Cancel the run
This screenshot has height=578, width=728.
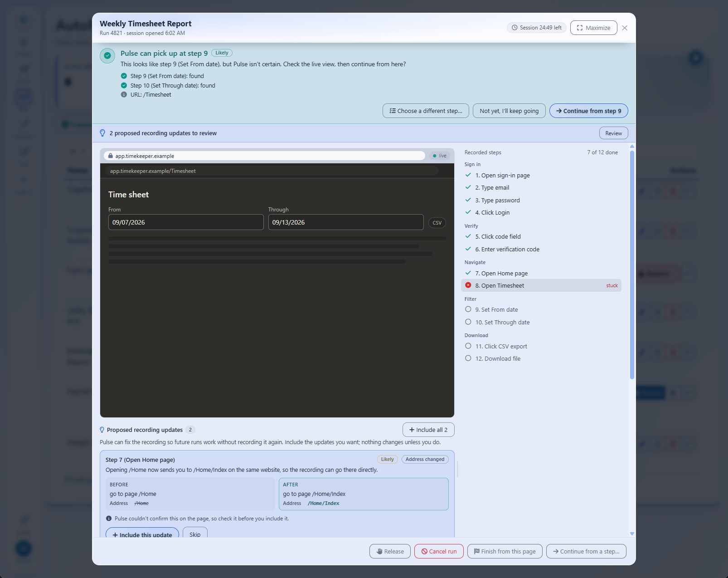coord(439,551)
